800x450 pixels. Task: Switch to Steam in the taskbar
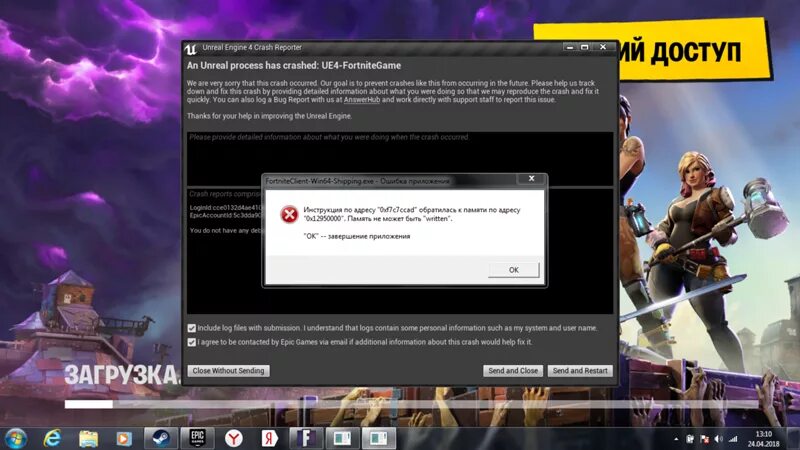tap(161, 438)
